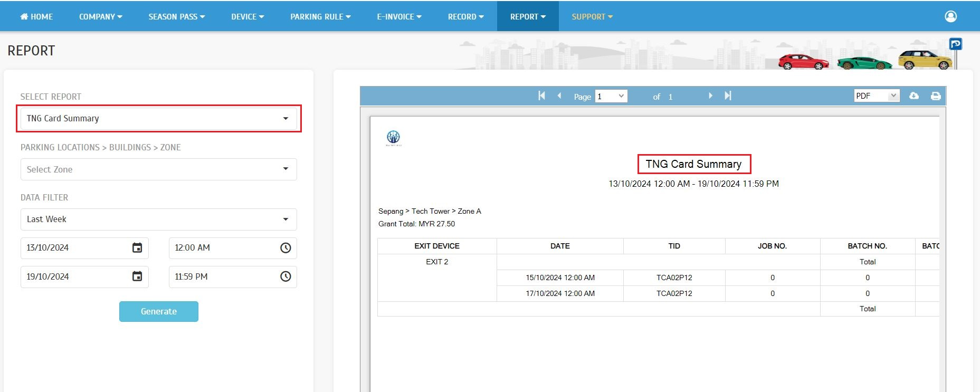The width and height of the screenshot is (980, 392).
Task: Open the Report menu
Action: [x=528, y=16]
